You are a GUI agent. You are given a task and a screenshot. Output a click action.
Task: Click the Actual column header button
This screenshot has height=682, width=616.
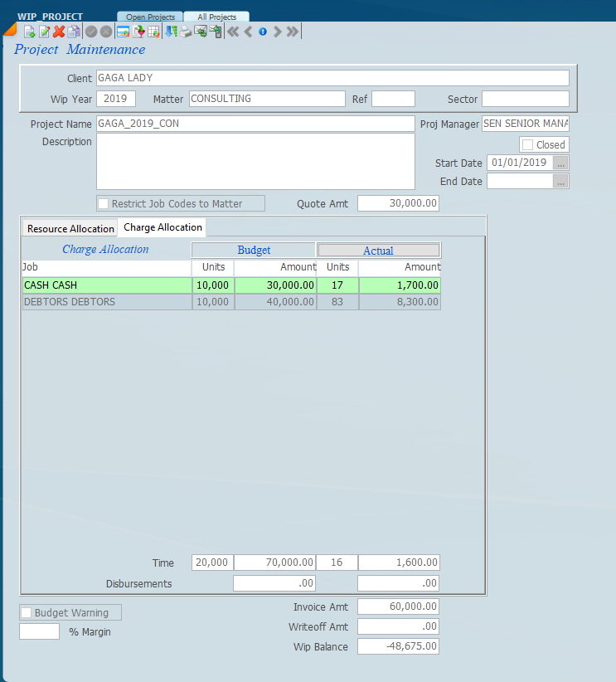coord(379,250)
